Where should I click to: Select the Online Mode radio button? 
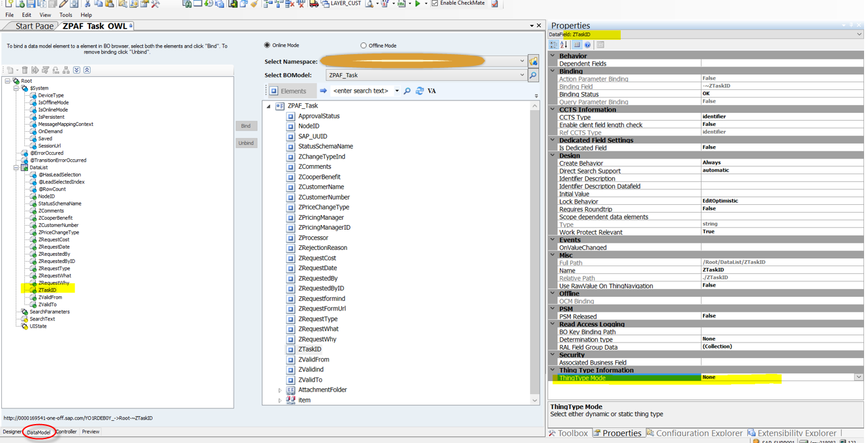point(267,46)
